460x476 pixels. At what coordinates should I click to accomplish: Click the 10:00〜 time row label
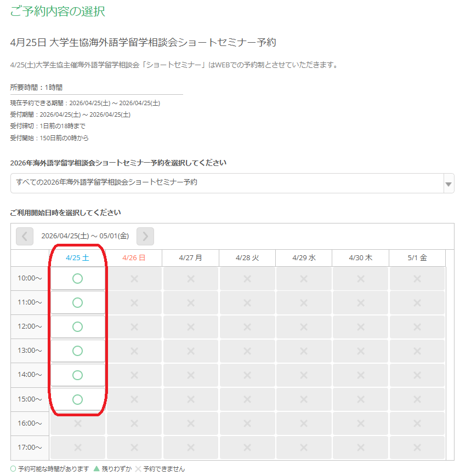30,278
